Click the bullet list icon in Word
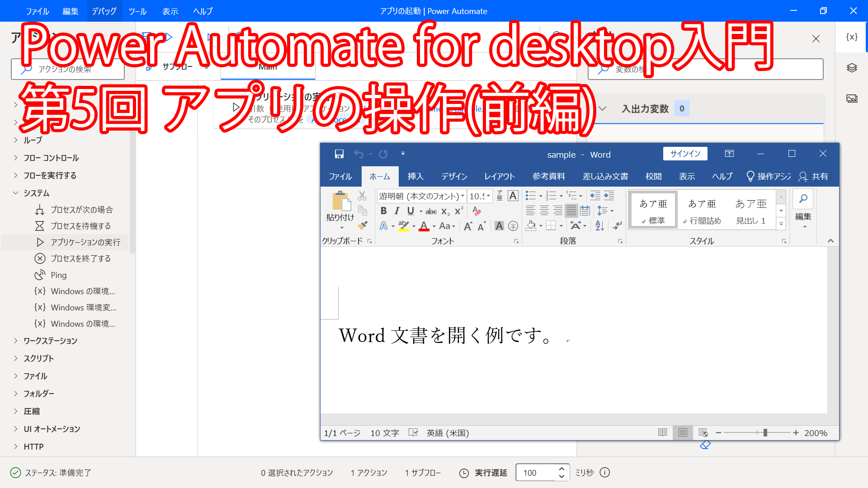The height and width of the screenshot is (488, 868). point(531,196)
